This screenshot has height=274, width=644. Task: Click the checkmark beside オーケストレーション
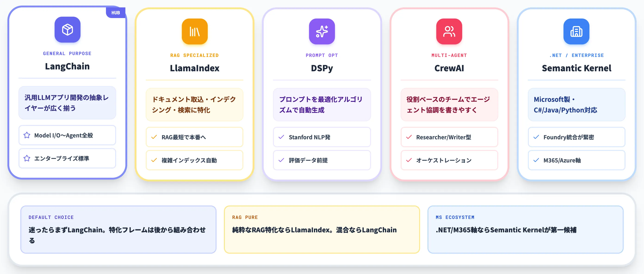click(409, 160)
